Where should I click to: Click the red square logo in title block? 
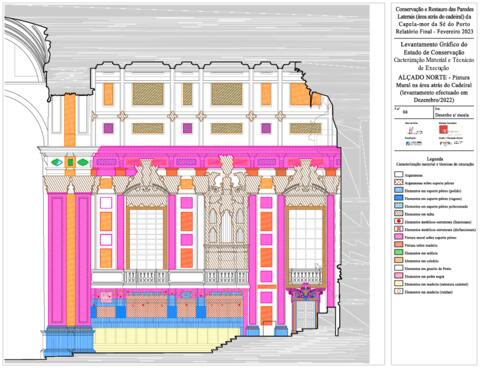pos(444,130)
